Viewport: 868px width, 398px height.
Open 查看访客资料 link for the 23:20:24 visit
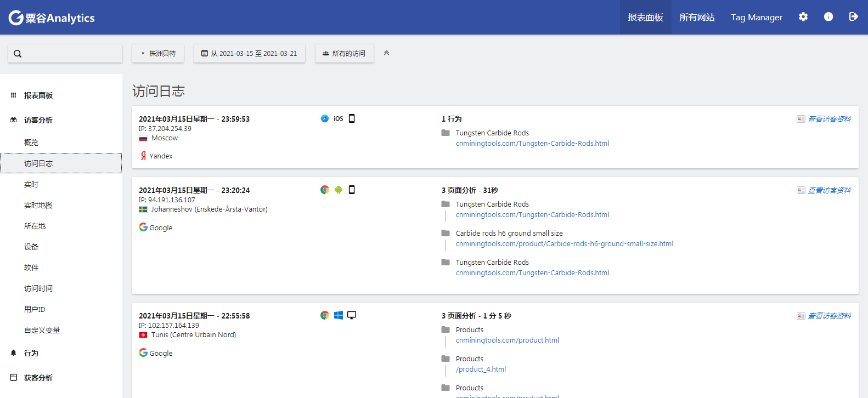tap(830, 190)
